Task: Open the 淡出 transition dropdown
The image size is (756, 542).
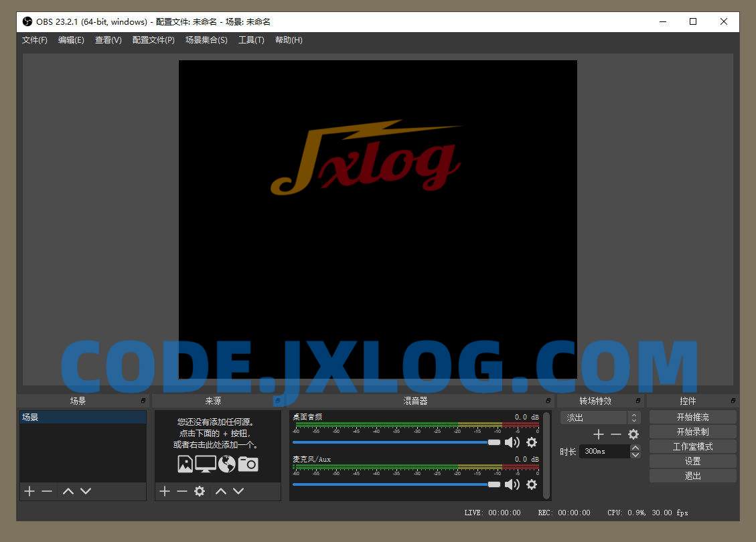Action: pyautogui.click(x=595, y=417)
